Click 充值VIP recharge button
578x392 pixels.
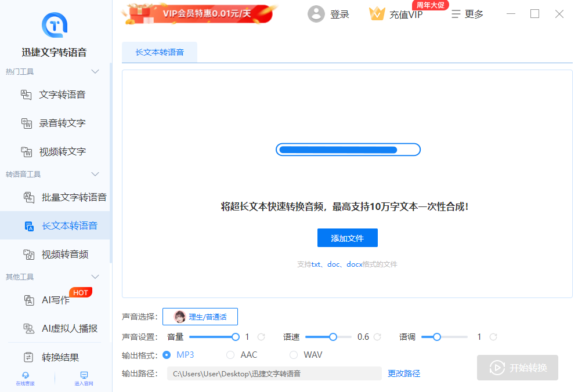406,14
